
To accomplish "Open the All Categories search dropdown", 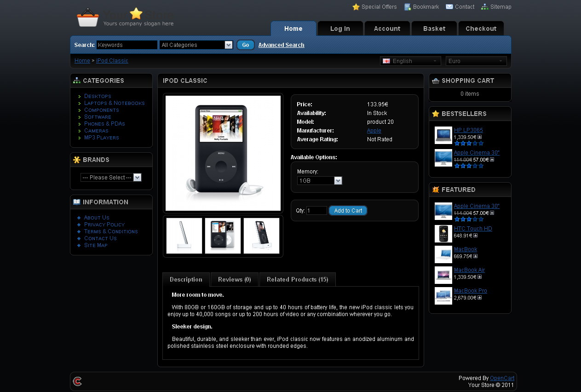I will 196,45.
